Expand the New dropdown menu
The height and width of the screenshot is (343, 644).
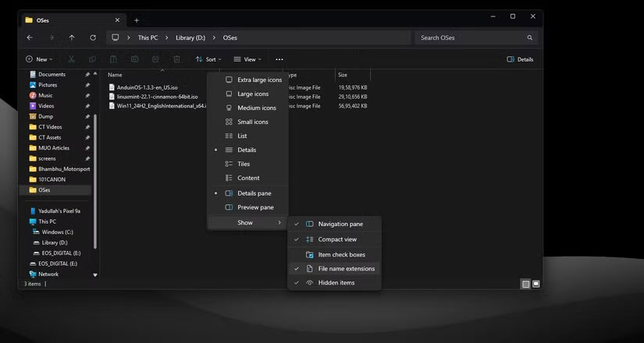point(39,59)
